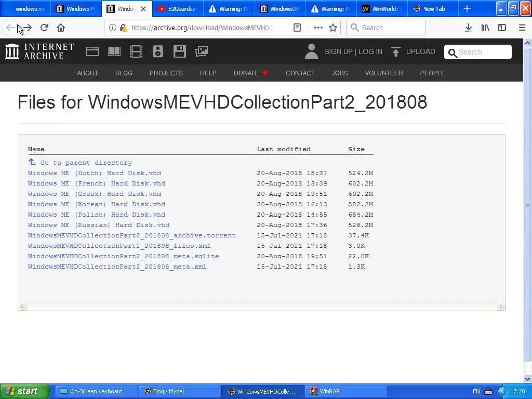Viewport: 532px width, 399px height.
Task: Switch to the New Tab tab
Action: (x=433, y=9)
